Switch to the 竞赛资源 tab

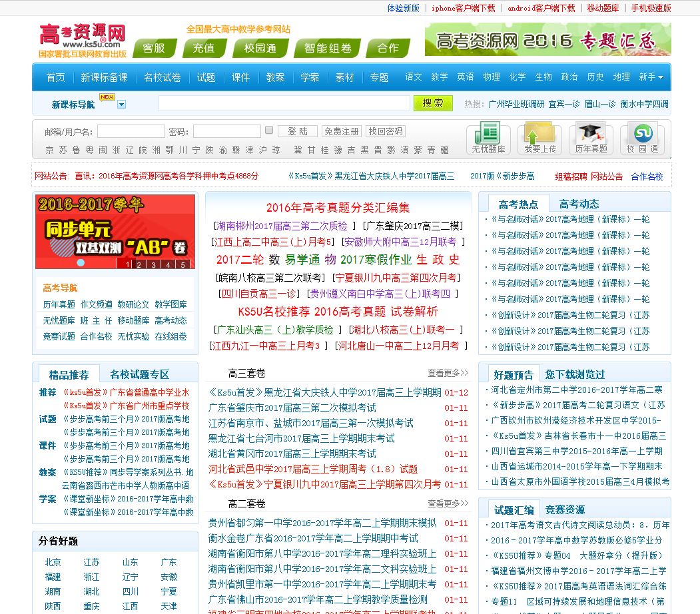565,509
